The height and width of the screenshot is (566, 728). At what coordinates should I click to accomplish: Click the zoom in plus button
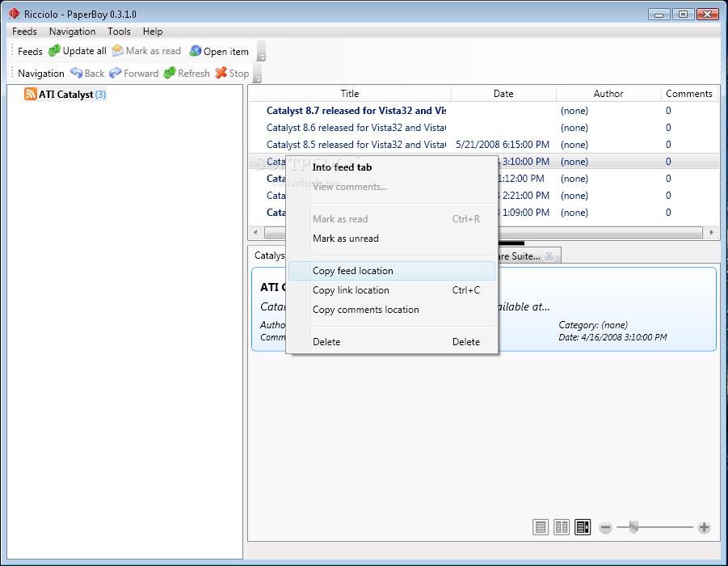click(x=704, y=527)
